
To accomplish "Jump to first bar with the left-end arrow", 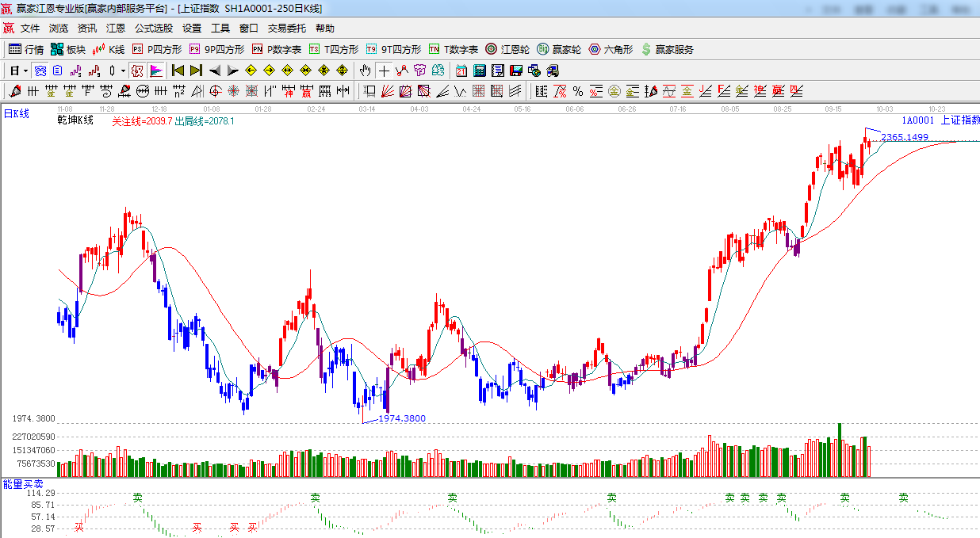I will point(178,71).
